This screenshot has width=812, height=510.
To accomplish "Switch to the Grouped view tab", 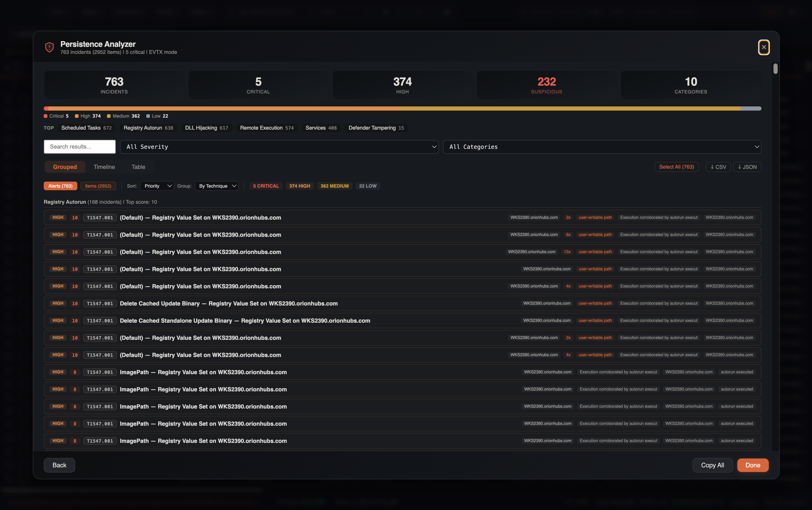I will pyautogui.click(x=65, y=167).
